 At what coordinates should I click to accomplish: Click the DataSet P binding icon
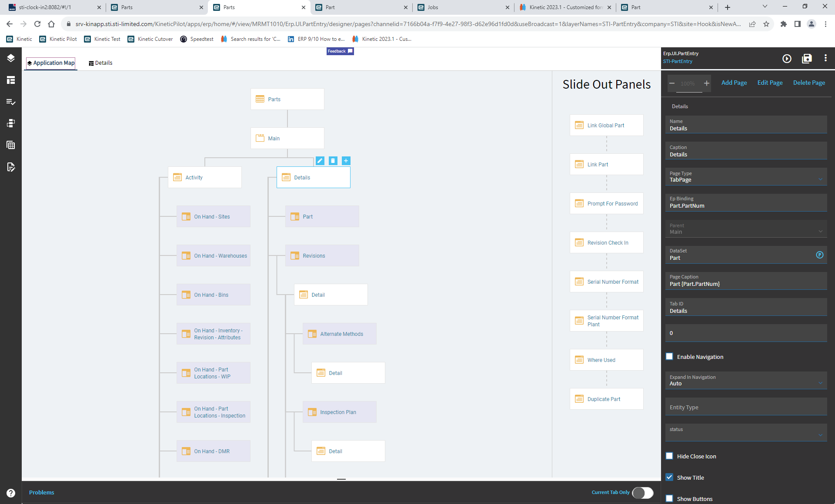[x=820, y=255]
